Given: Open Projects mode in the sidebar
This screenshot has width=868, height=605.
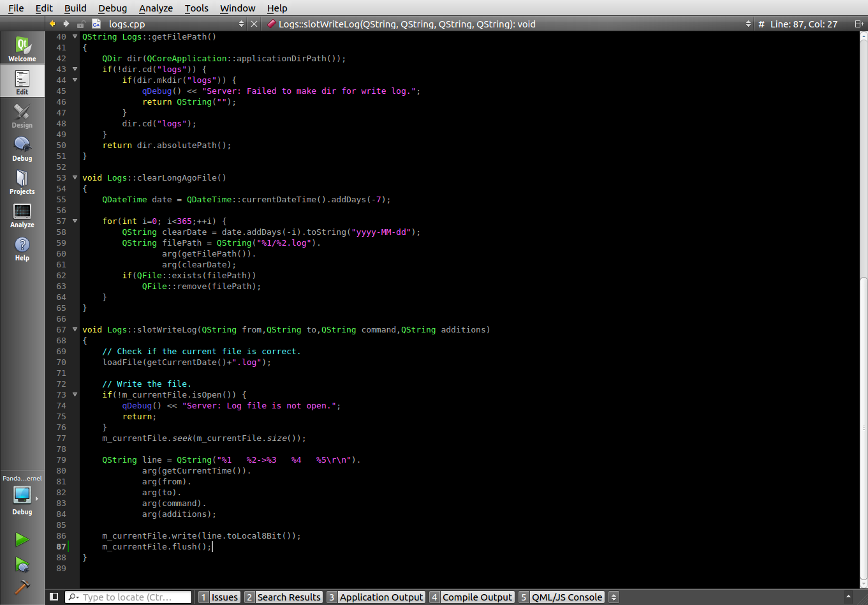Looking at the screenshot, I should click(22, 181).
